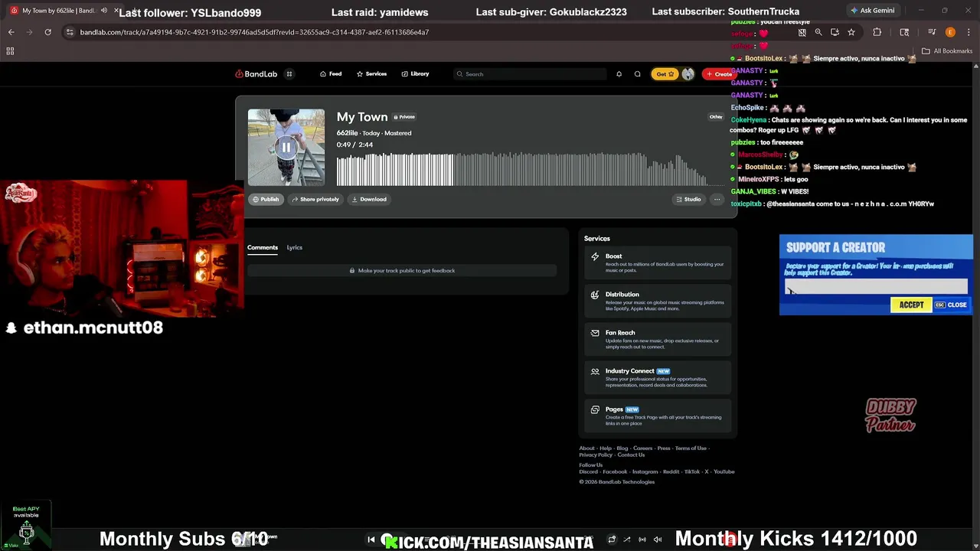Download the My Town track
Image resolution: width=980 pixels, height=551 pixels.
[x=369, y=199]
